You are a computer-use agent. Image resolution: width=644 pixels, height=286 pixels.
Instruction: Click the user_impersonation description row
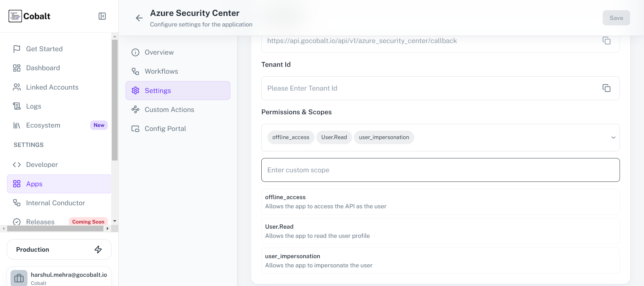441,261
